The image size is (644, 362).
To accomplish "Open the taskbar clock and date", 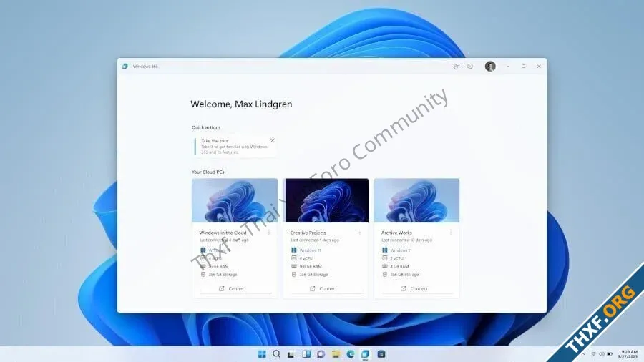I will (628, 354).
